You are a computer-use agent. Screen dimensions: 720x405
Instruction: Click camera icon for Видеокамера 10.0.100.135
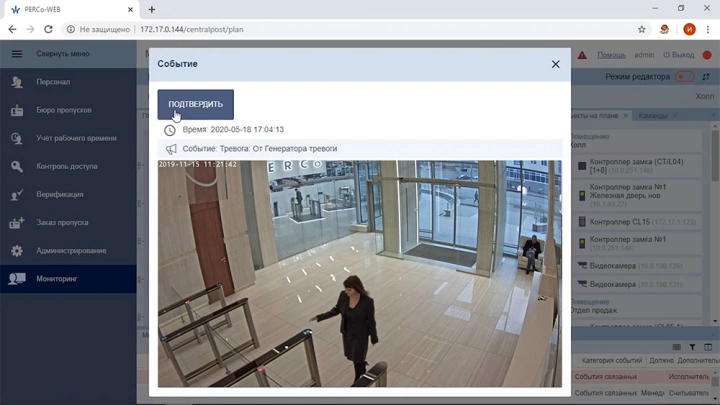pyautogui.click(x=582, y=265)
